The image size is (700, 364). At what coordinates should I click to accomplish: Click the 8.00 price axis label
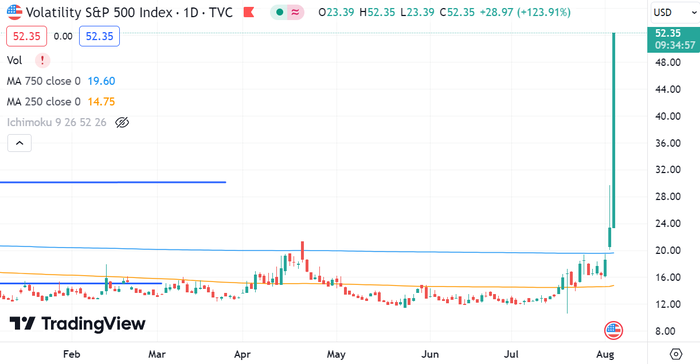[665, 331]
